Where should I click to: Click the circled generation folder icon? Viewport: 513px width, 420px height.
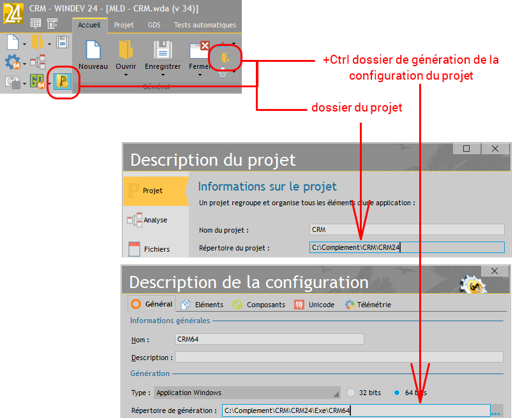pos(225,58)
